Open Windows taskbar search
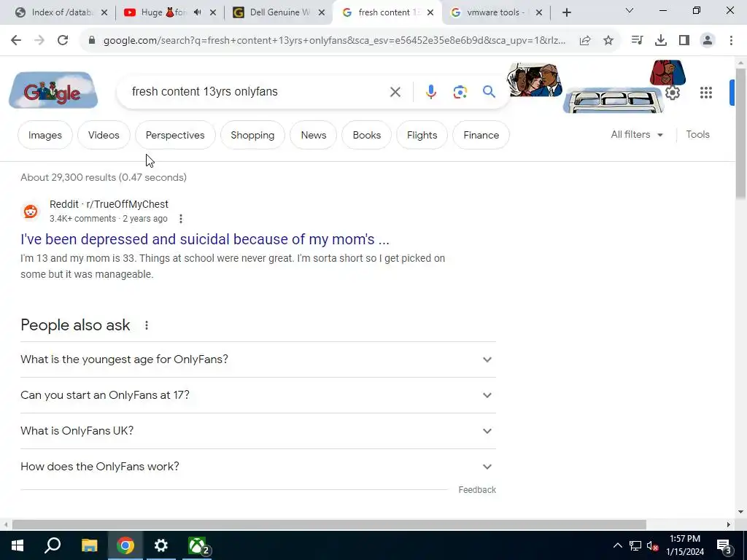This screenshot has height=560, width=747. click(x=53, y=545)
